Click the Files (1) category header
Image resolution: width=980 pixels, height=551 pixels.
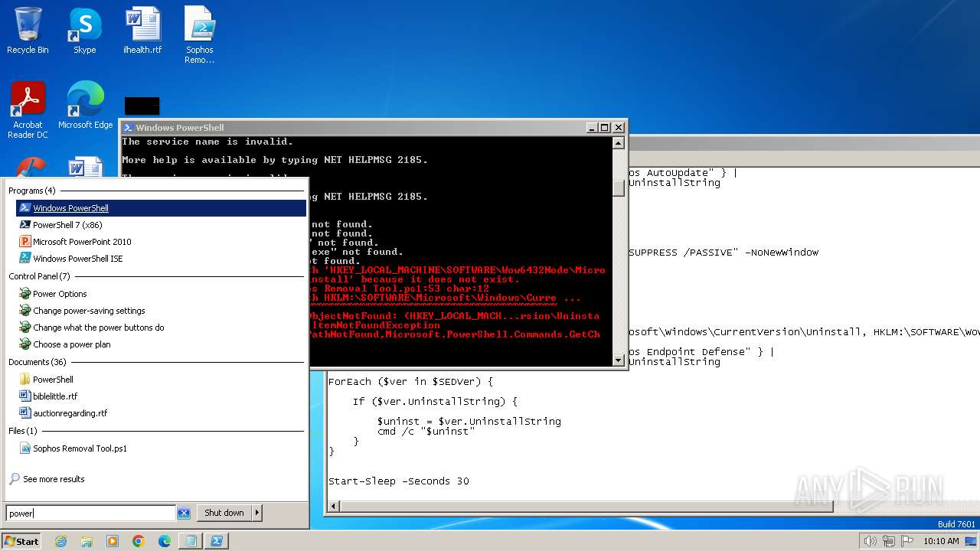[x=23, y=431]
